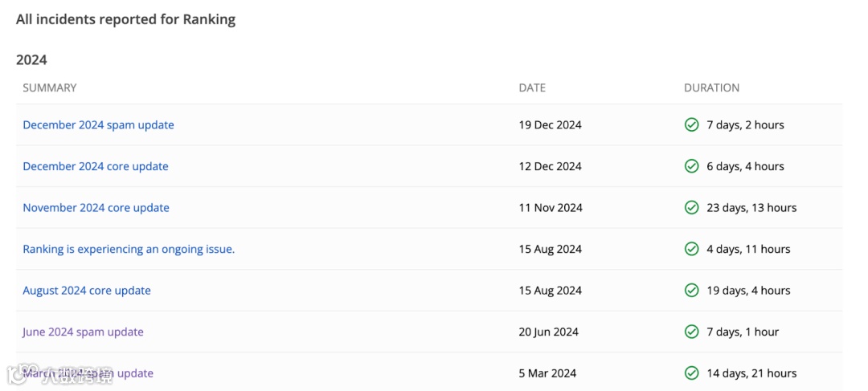This screenshot has width=868, height=391.
Task: Click status check icon for 4 days, 11 hours
Action: [x=691, y=249]
